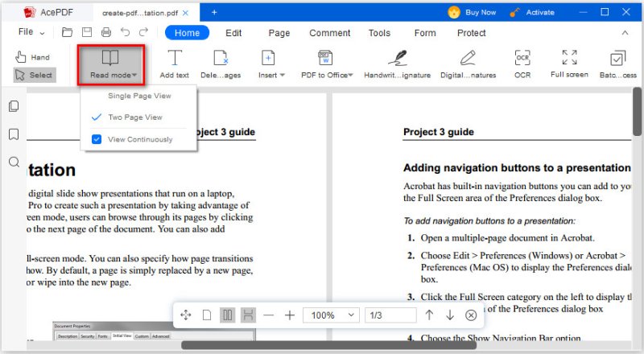Run OCR on the document
Viewport: 644px width, 354px height.
click(x=522, y=64)
